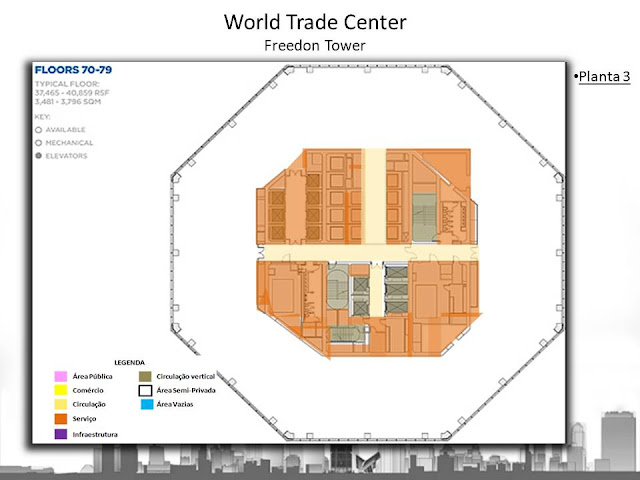Click the Área Vazias legend label
Screen dimensions: 640x480
[175, 404]
